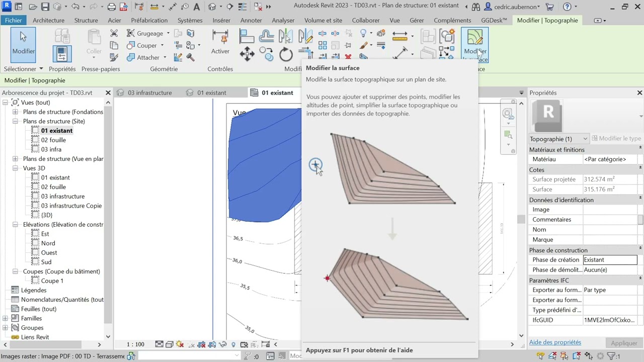Open the default 3D view house icon
The image size is (644, 362).
click(x=212, y=7)
